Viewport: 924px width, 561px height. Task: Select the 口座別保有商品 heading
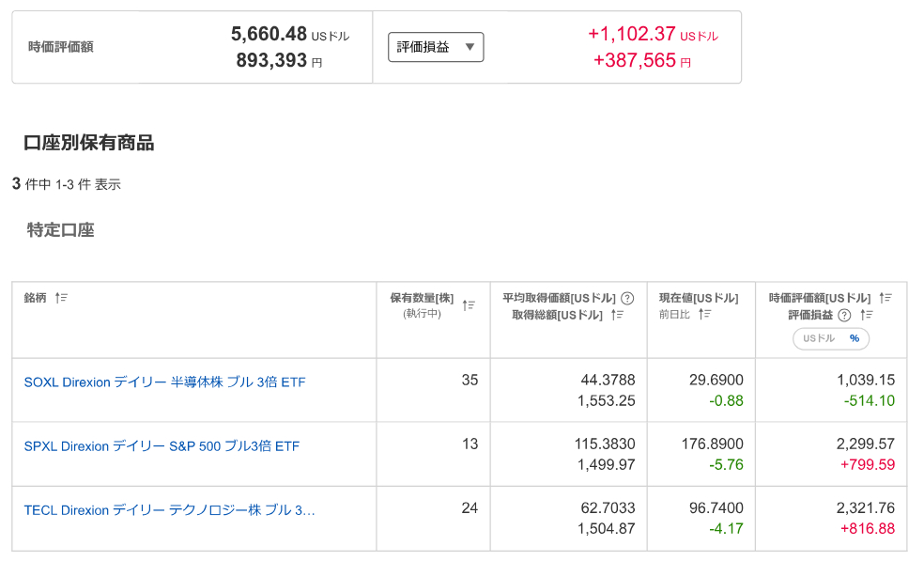coord(89,143)
